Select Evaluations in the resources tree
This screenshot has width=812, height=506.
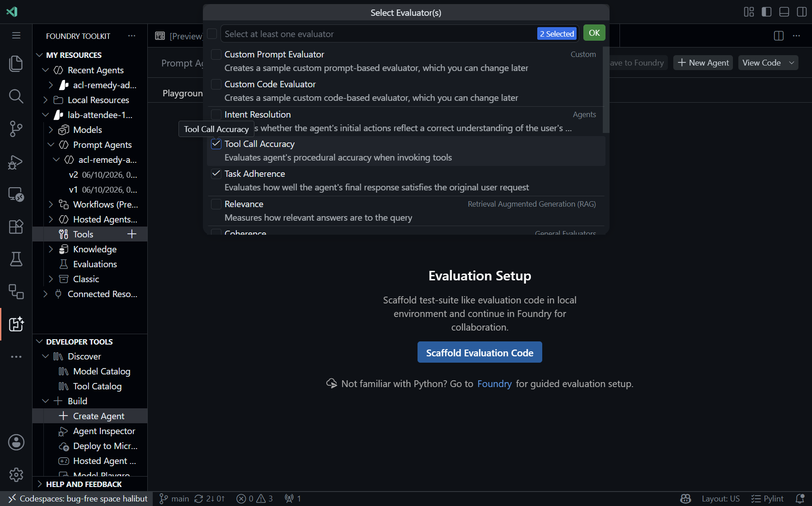tap(95, 264)
